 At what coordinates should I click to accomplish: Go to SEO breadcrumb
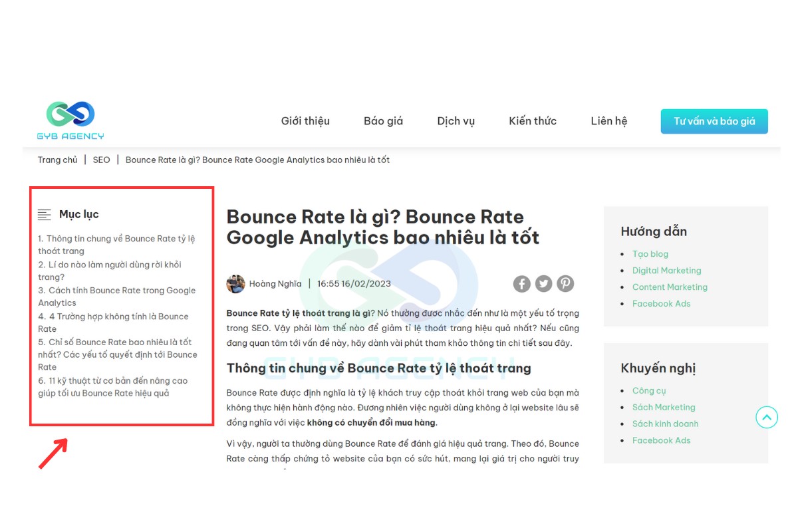pos(102,160)
